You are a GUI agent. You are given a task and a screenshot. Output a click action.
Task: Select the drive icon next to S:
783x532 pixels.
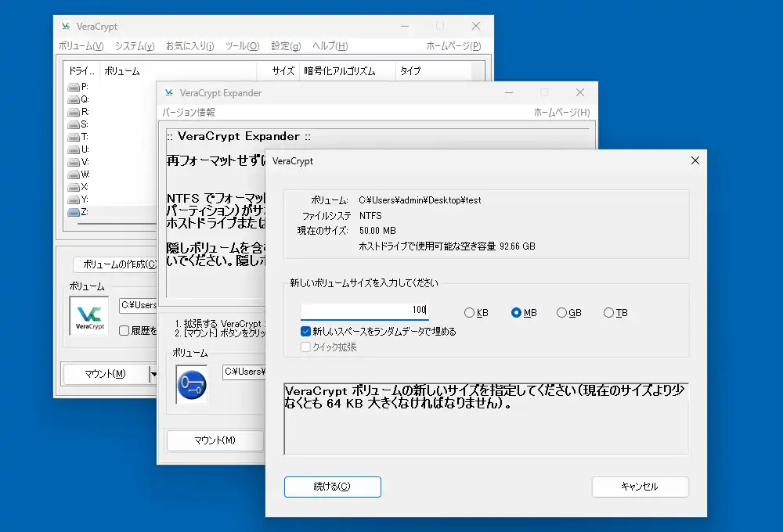pos(75,124)
